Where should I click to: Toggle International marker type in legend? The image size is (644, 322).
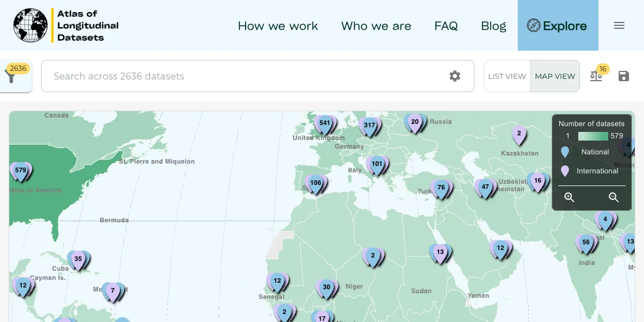point(565,171)
